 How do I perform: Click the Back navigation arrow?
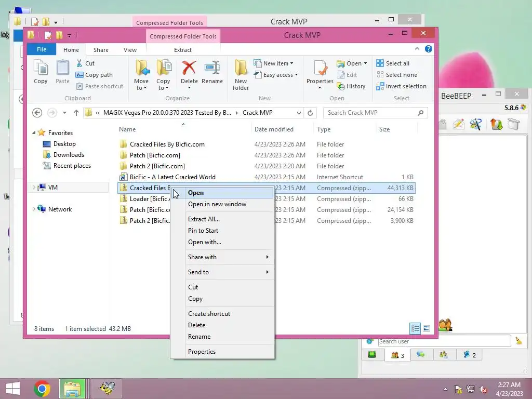37,113
